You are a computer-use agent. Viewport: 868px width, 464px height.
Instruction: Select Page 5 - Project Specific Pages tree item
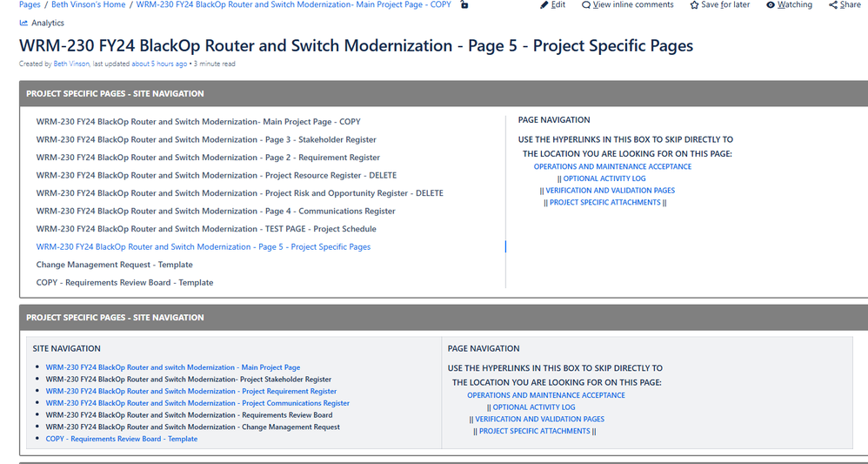204,246
